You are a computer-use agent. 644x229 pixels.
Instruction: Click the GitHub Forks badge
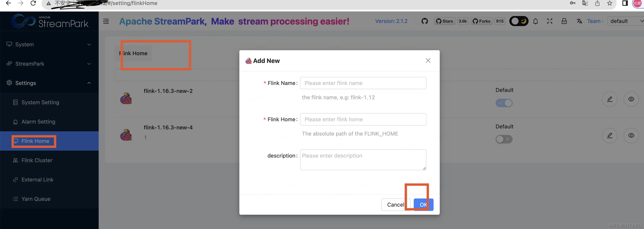coord(482,21)
